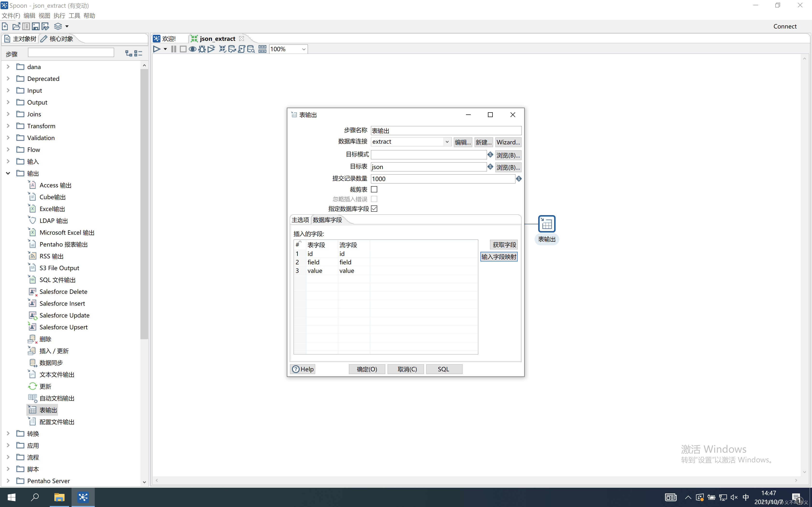Click the Show results grid icon
Viewport: 812px width, 507px height.
(x=262, y=49)
